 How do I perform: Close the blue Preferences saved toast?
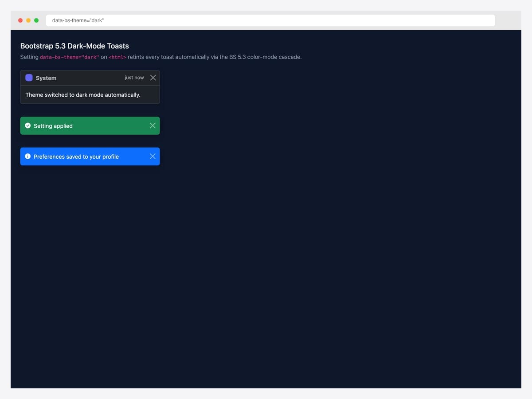153,156
